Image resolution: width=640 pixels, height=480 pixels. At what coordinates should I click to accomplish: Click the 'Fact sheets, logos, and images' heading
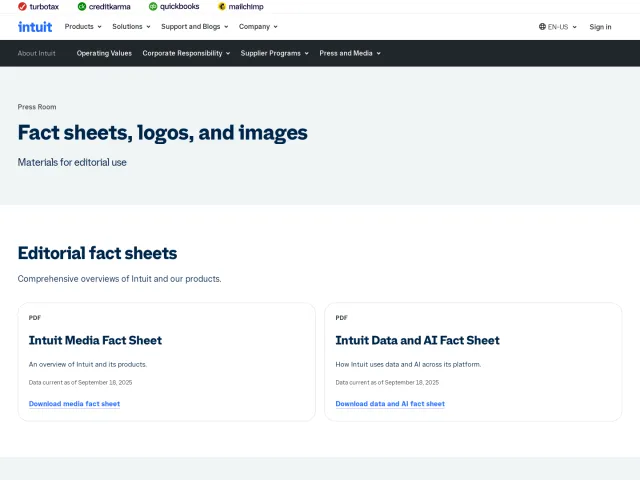tap(162, 133)
